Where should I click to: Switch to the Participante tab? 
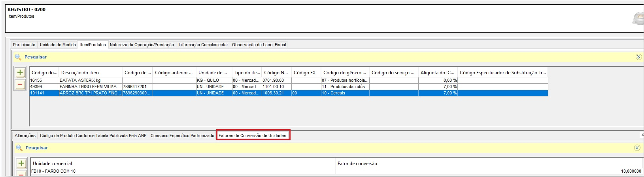pos(24,45)
